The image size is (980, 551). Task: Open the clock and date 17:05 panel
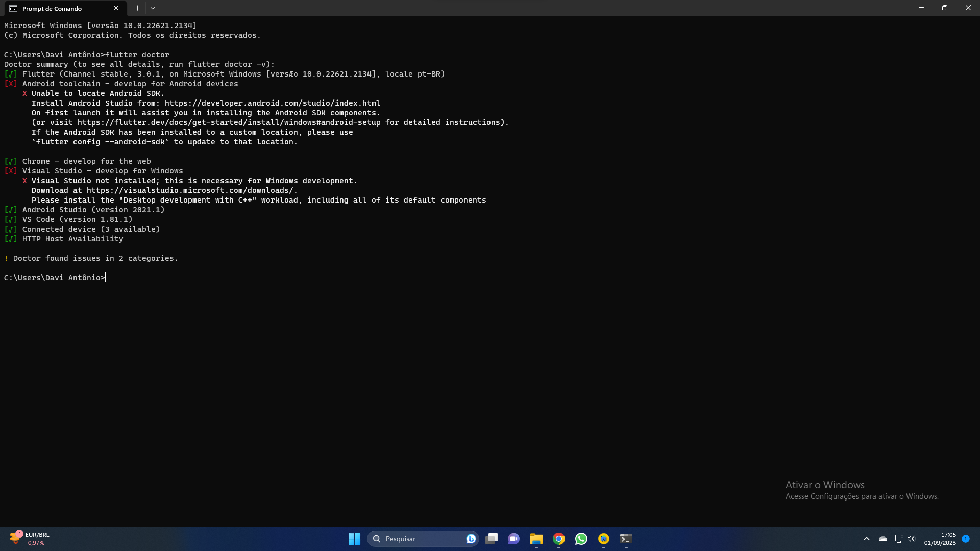click(x=940, y=539)
